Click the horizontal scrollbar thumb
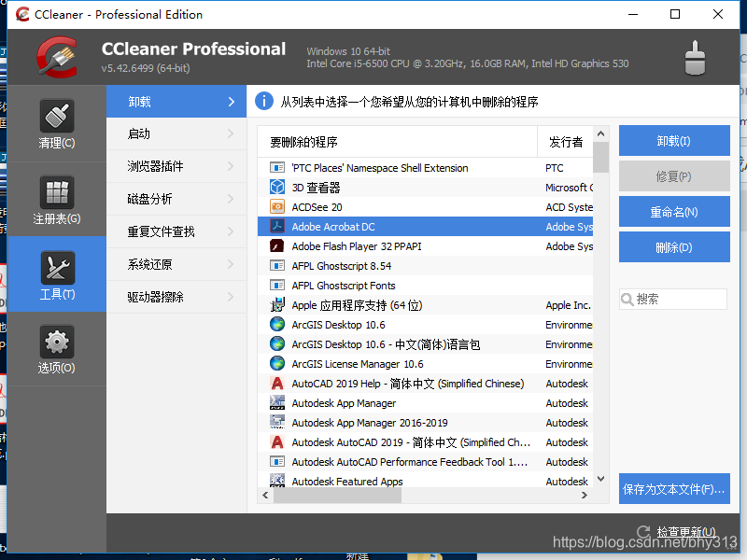The height and width of the screenshot is (560, 747). pos(337,496)
